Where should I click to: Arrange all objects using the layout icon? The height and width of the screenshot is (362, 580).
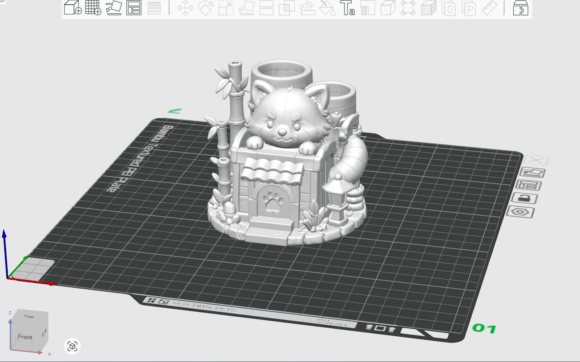[134, 7]
